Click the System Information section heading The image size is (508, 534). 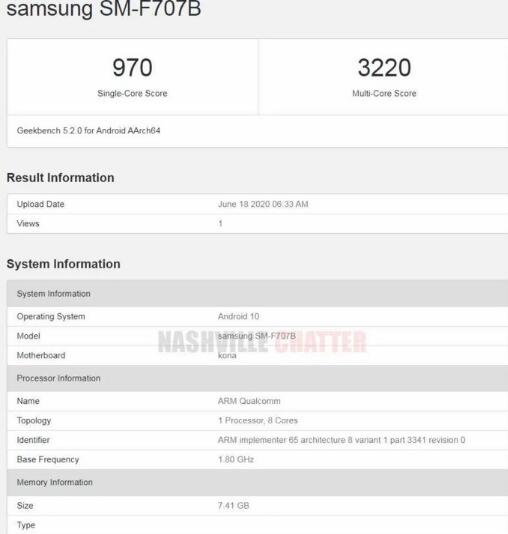click(x=63, y=264)
